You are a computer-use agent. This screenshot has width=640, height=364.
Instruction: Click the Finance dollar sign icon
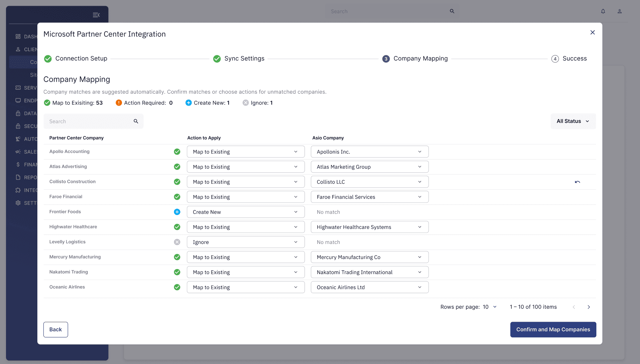pyautogui.click(x=18, y=164)
